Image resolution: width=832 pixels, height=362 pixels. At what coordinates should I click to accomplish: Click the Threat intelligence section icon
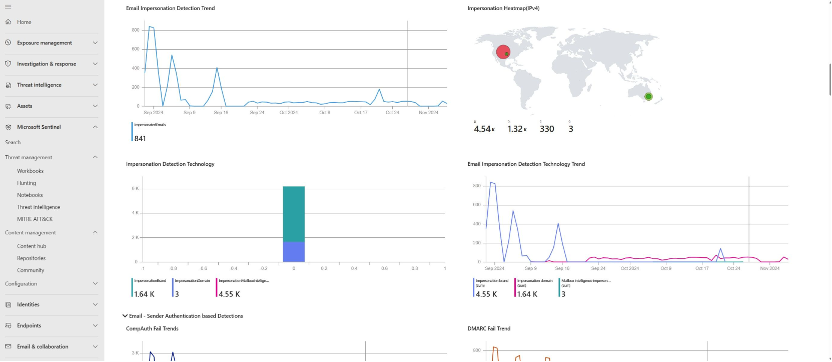(7, 85)
